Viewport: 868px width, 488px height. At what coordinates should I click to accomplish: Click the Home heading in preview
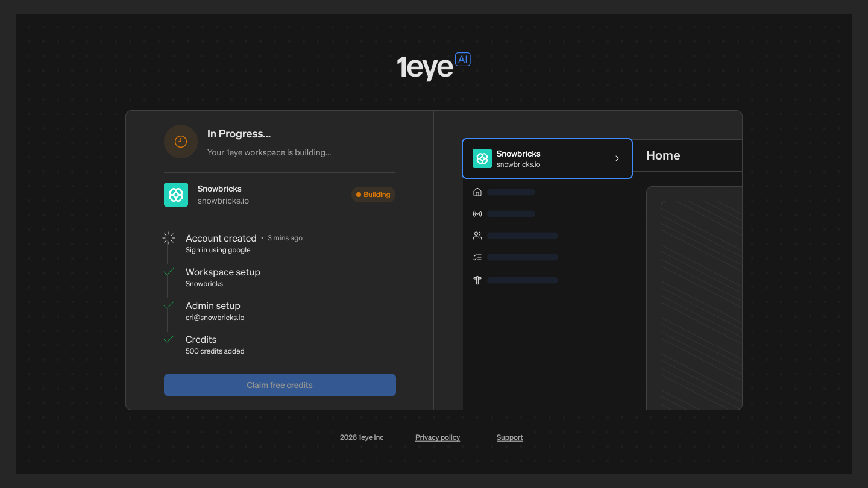pyautogui.click(x=663, y=155)
